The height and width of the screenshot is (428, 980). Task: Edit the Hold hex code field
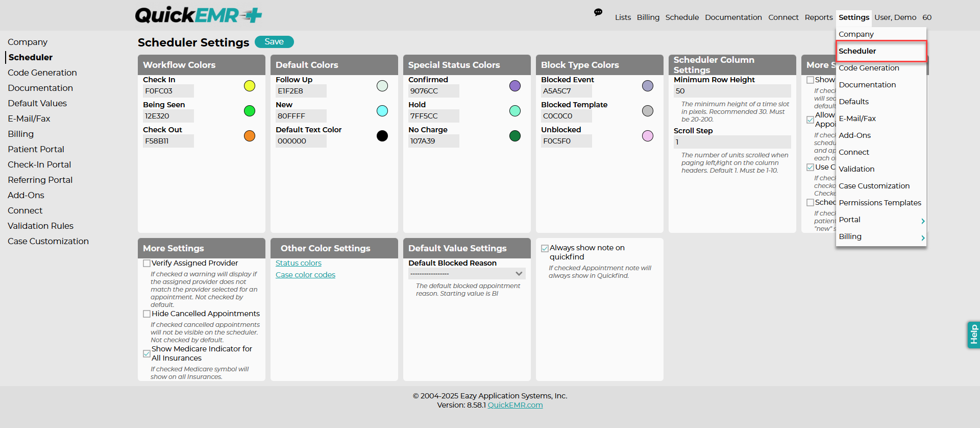click(x=434, y=116)
